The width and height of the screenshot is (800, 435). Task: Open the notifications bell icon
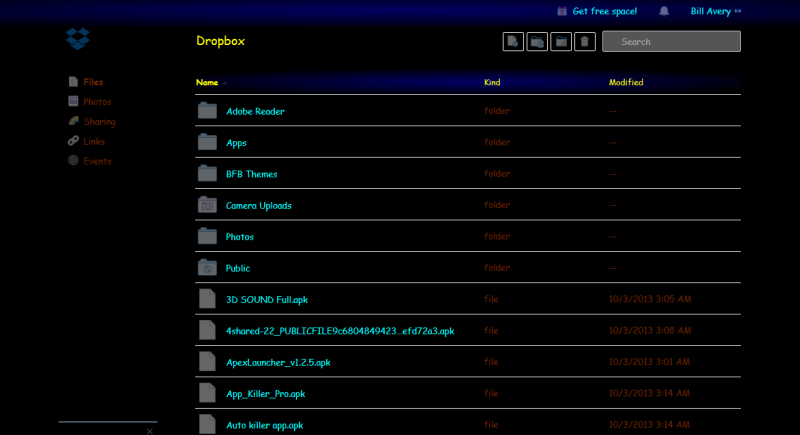(x=664, y=11)
